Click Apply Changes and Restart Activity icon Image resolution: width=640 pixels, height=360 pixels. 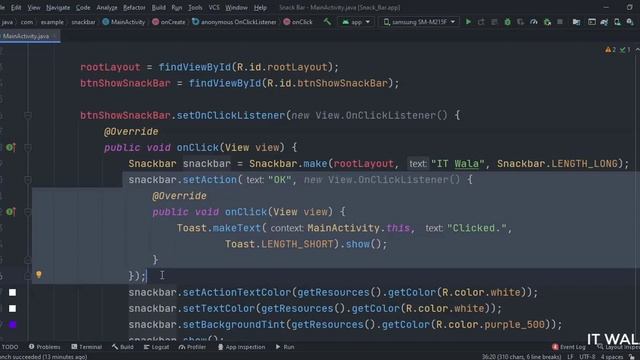tap(481, 22)
